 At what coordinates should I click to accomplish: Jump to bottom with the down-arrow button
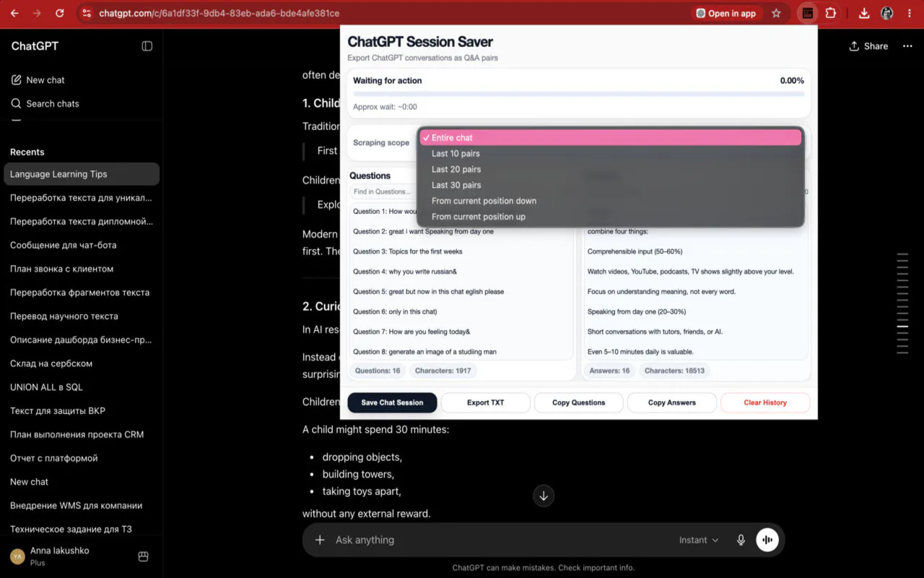coord(544,496)
